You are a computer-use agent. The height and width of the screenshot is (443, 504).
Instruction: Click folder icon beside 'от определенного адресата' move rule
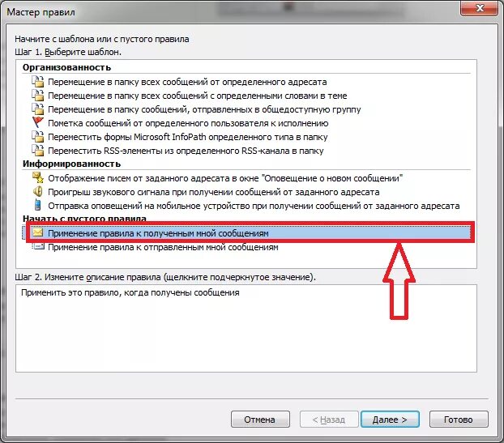click(x=38, y=82)
